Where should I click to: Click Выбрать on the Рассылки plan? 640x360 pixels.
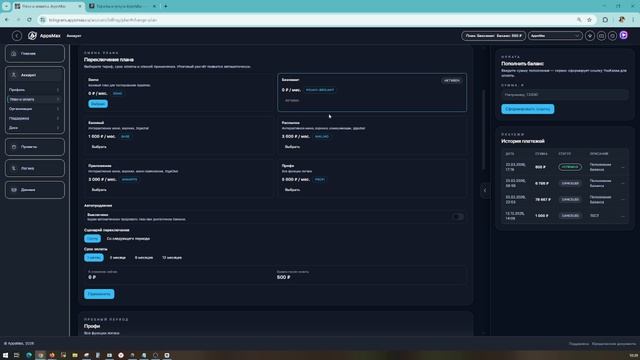click(292, 147)
